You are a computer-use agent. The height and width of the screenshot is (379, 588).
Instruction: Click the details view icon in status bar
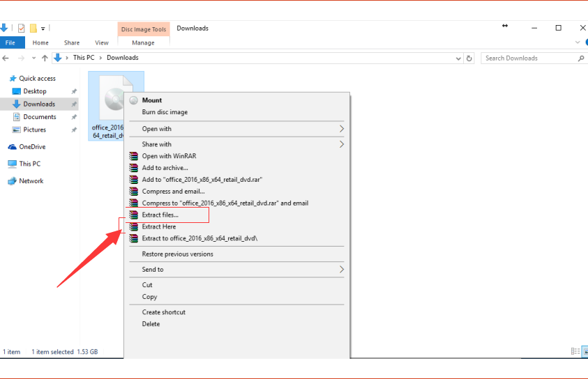[x=575, y=352]
